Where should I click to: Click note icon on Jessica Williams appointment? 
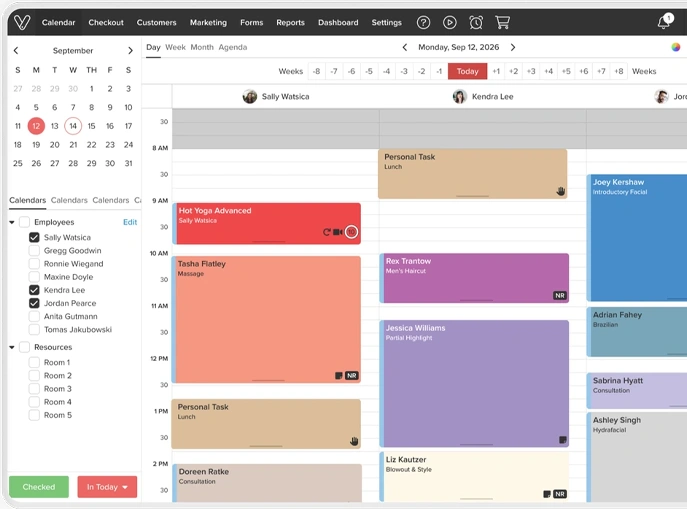coord(563,440)
